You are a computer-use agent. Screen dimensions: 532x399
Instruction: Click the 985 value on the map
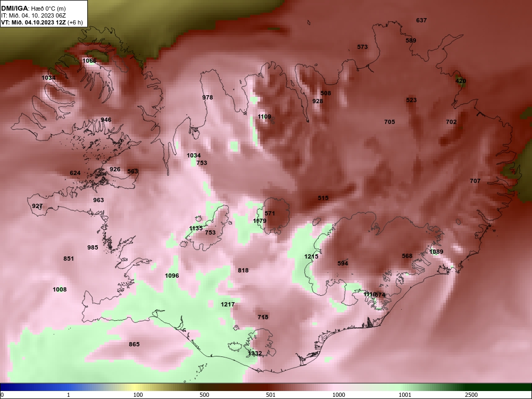(x=93, y=247)
